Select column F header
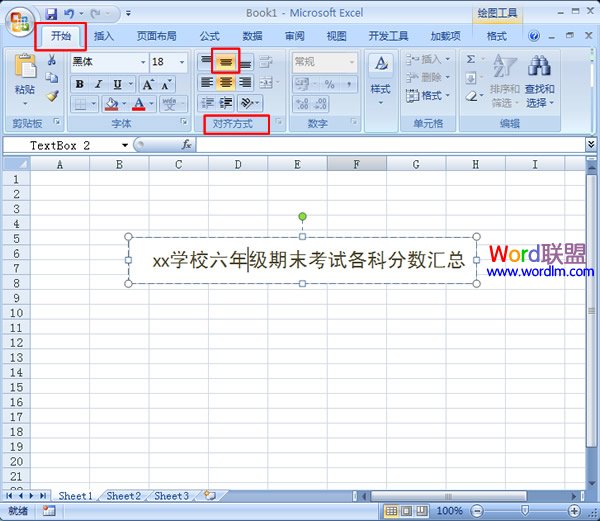 tap(357, 164)
